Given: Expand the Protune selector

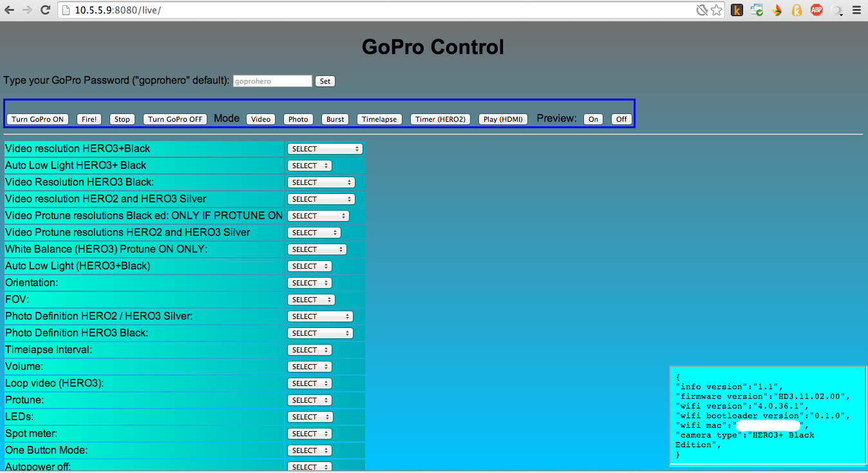Looking at the screenshot, I should 310,400.
